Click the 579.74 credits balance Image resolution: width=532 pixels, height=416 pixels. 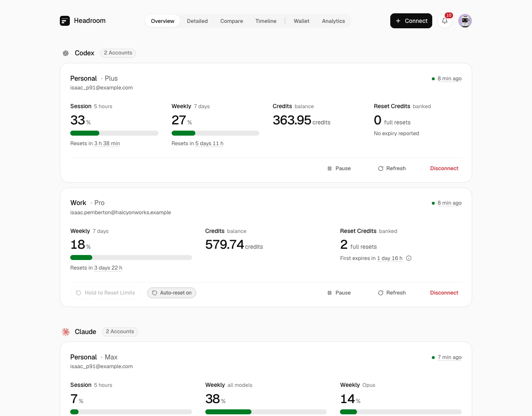pos(234,245)
